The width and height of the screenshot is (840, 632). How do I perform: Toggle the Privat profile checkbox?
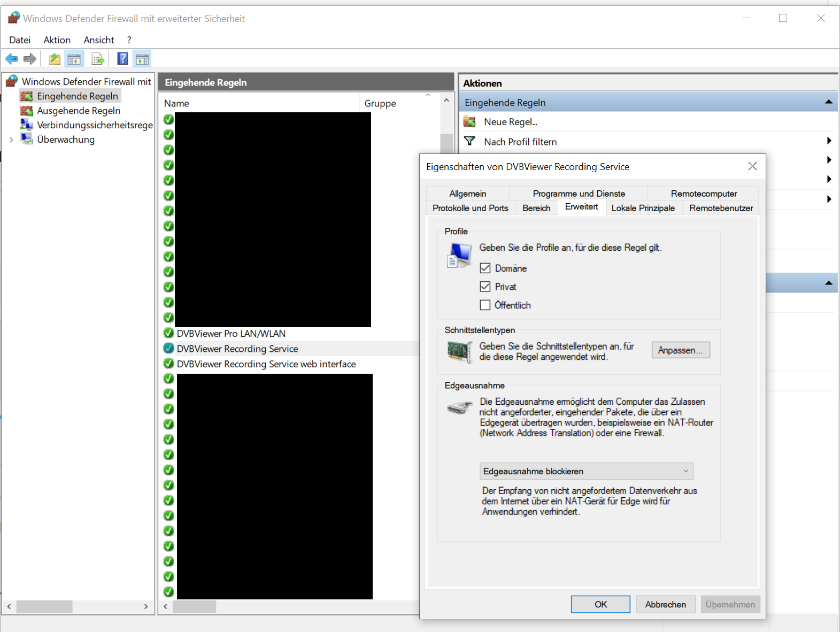pyautogui.click(x=485, y=287)
